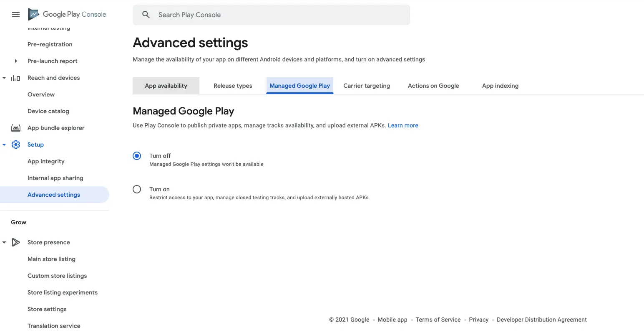Collapse the Reach and devices section

tap(4, 78)
